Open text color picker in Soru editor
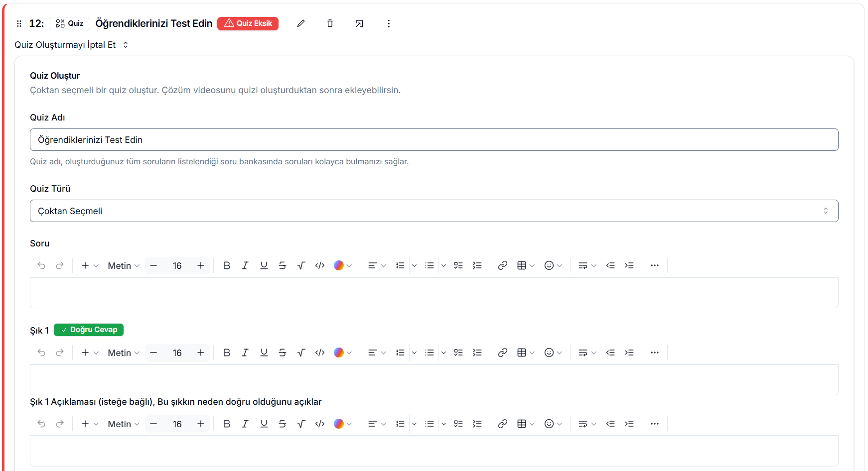The height and width of the screenshot is (471, 868). click(x=343, y=265)
